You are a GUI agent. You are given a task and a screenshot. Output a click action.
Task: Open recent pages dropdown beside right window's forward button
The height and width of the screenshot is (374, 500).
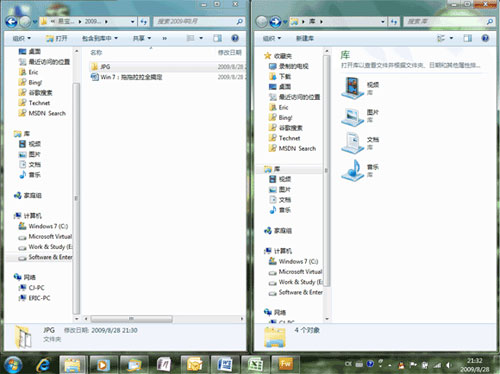point(285,22)
